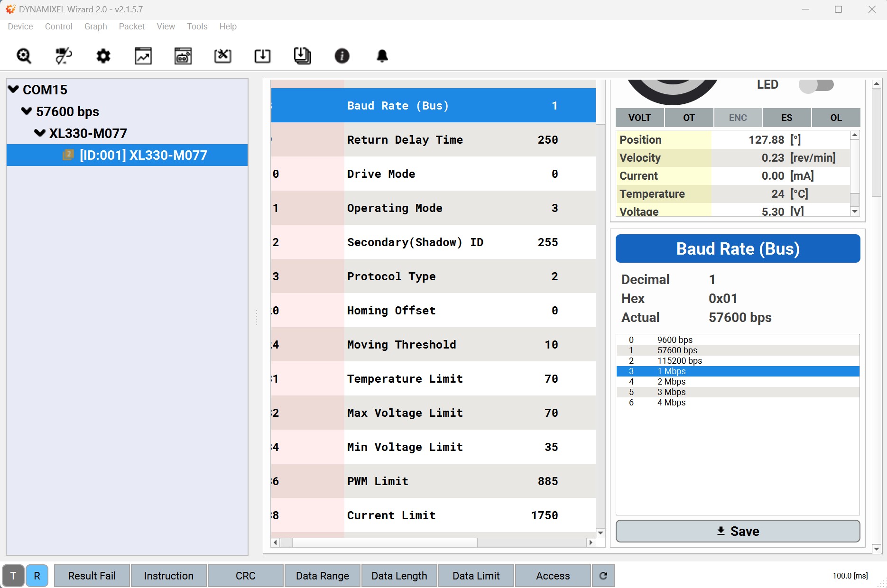Click the Data Length status button
Viewport: 887px width, 588px height.
click(399, 576)
